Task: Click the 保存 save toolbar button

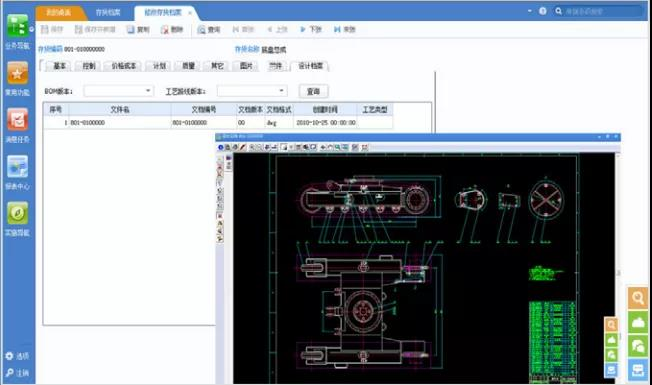Action: (52, 30)
